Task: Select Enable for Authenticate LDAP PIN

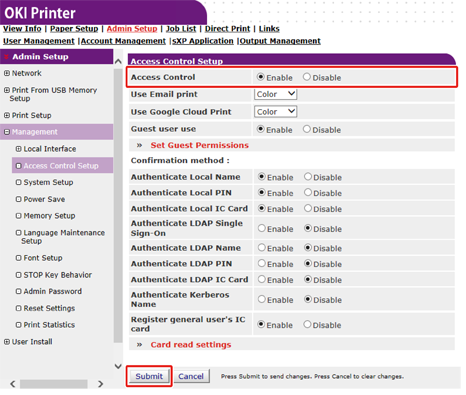Action: [262, 263]
